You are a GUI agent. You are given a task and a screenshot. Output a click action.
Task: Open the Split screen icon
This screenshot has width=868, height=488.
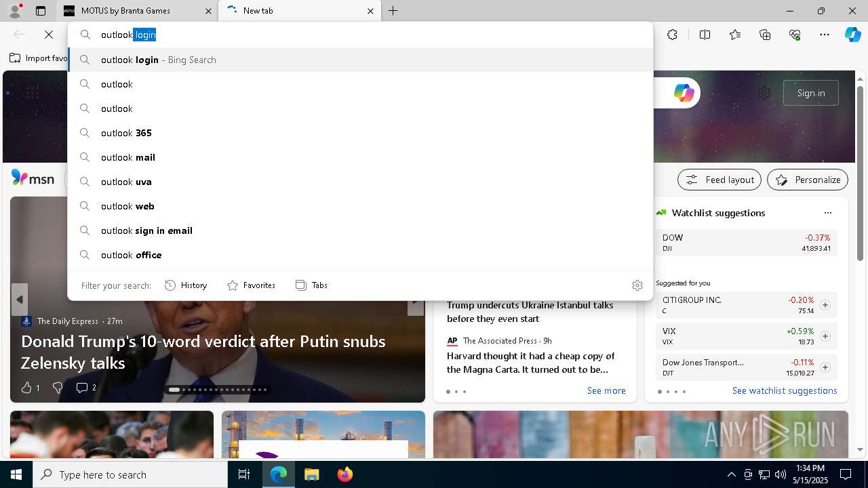click(x=705, y=35)
